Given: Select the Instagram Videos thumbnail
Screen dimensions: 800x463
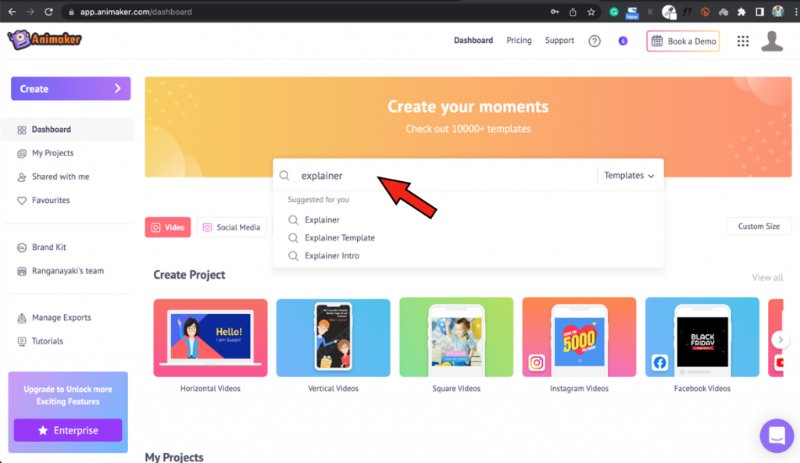Looking at the screenshot, I should [579, 337].
